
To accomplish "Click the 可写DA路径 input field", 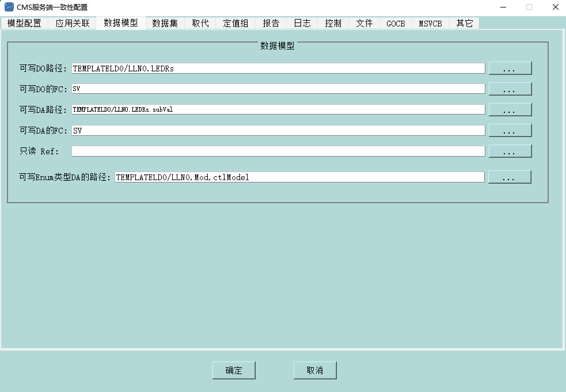I will pos(278,110).
